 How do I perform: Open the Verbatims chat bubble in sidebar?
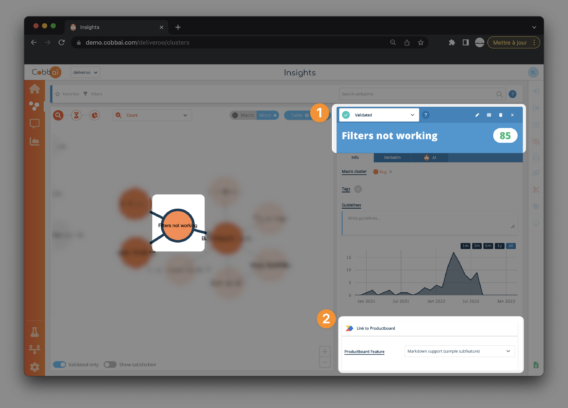click(x=34, y=124)
